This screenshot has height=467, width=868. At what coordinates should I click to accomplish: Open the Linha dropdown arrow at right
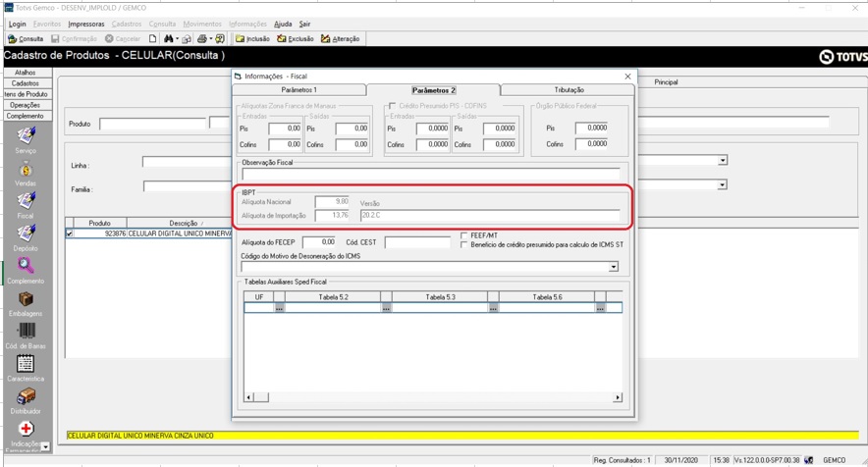[x=723, y=161]
